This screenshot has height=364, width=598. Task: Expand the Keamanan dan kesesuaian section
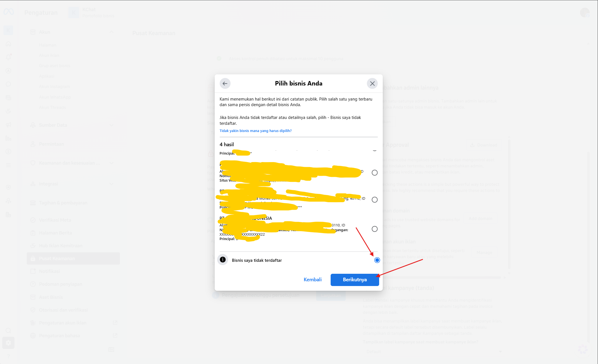73,163
